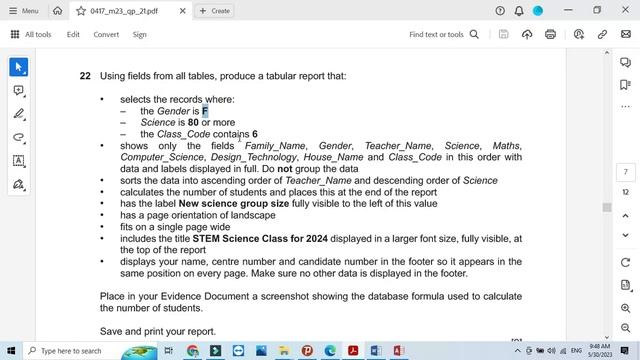The width and height of the screenshot is (640, 360).
Task: Open File Explorer from the taskbar
Action: (x=284, y=351)
